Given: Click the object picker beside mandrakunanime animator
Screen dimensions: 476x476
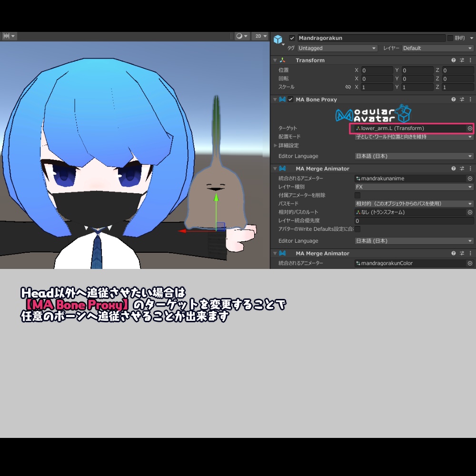Looking at the screenshot, I should pos(470,178).
